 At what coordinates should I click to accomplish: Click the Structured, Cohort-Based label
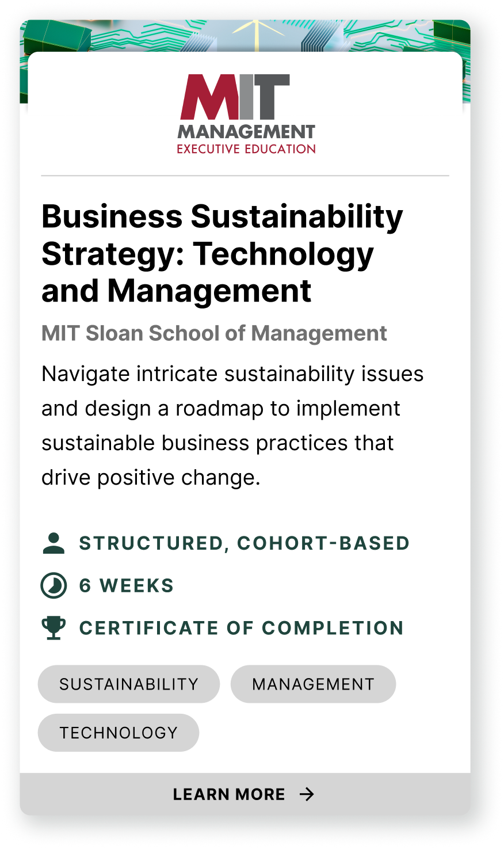[x=244, y=543]
